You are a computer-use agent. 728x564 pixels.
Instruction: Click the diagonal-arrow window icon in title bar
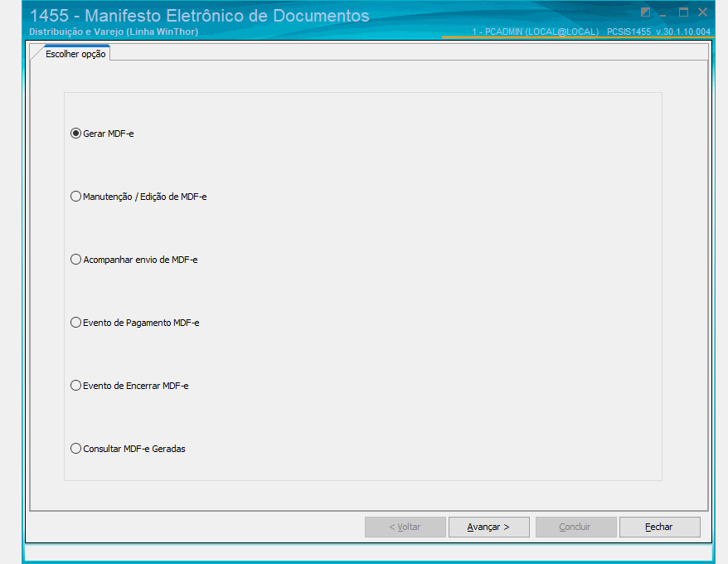point(645,12)
